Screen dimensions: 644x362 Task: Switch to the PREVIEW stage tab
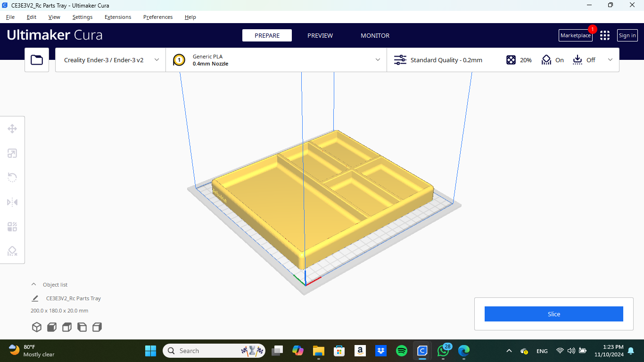[x=320, y=35]
